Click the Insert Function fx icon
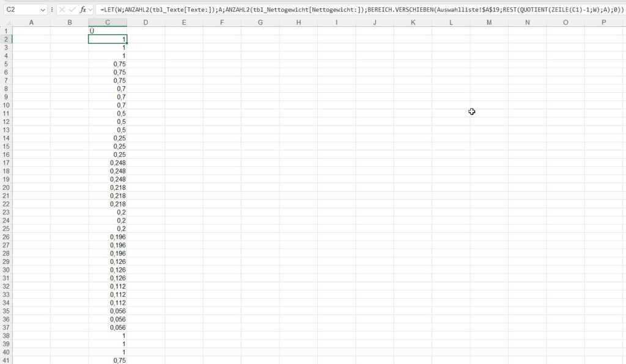 83,9
